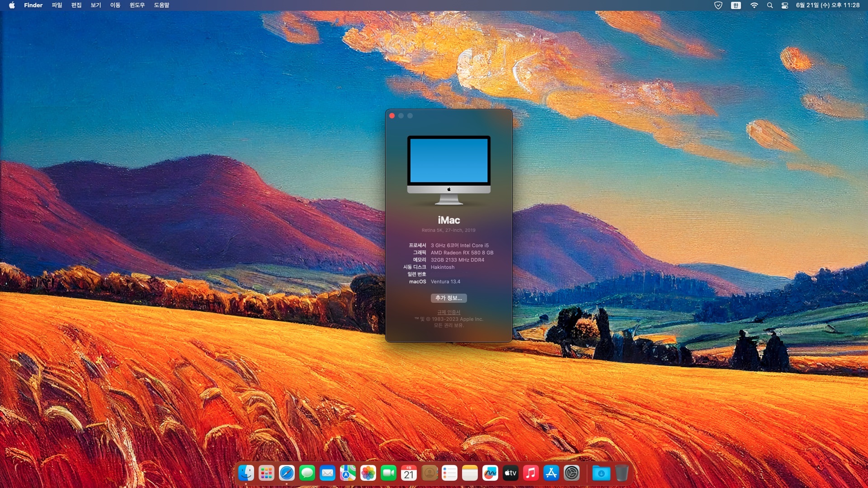Screen dimensions: 868x488
Task: Open Photos app in the Dock
Action: [368, 473]
